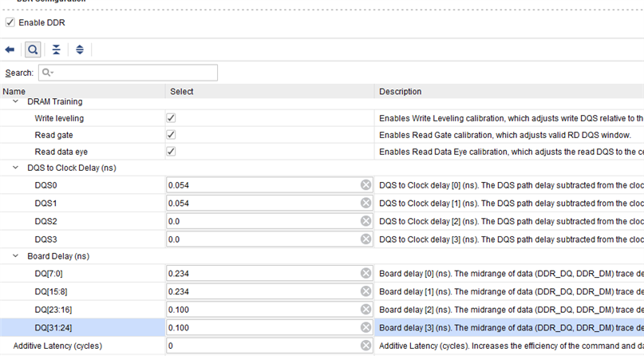Collapse DQS to Clock Delay group
The image size is (644, 356).
pyautogui.click(x=15, y=168)
